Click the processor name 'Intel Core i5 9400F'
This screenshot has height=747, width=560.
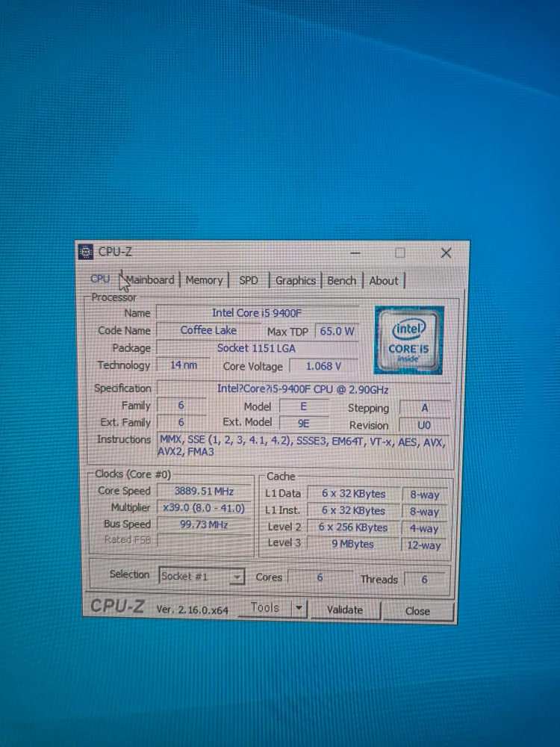(x=257, y=313)
